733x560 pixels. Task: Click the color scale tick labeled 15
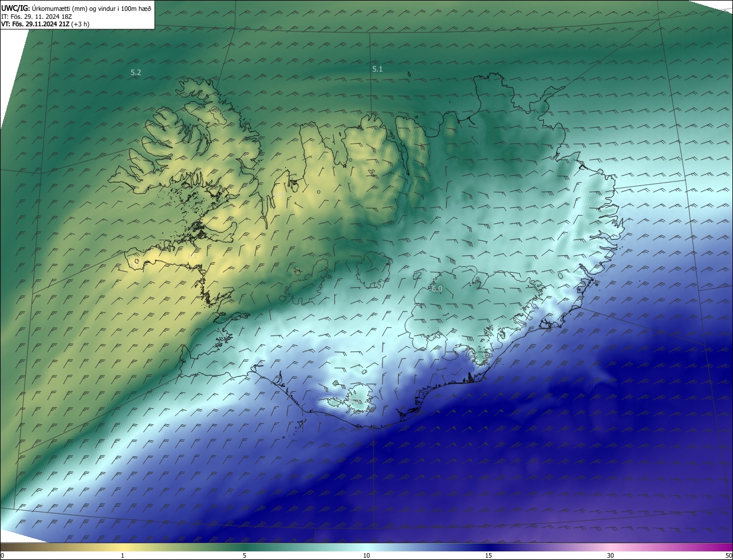[488, 555]
